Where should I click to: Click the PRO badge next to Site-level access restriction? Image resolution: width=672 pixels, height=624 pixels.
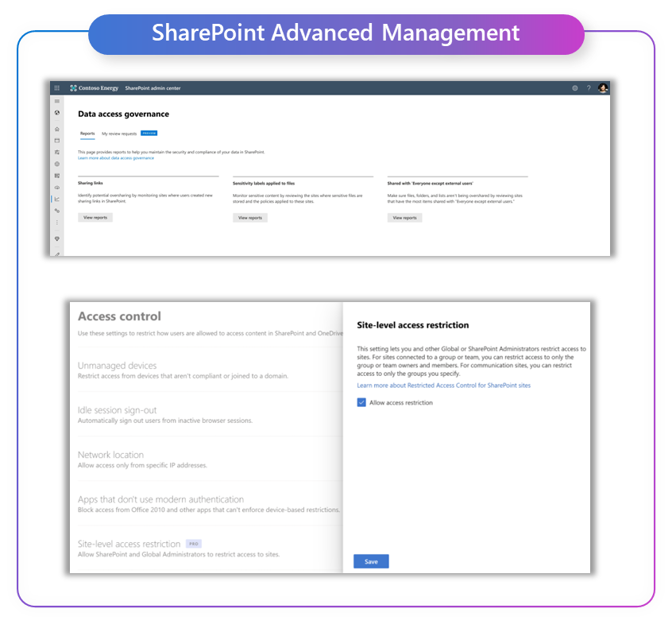pos(194,544)
